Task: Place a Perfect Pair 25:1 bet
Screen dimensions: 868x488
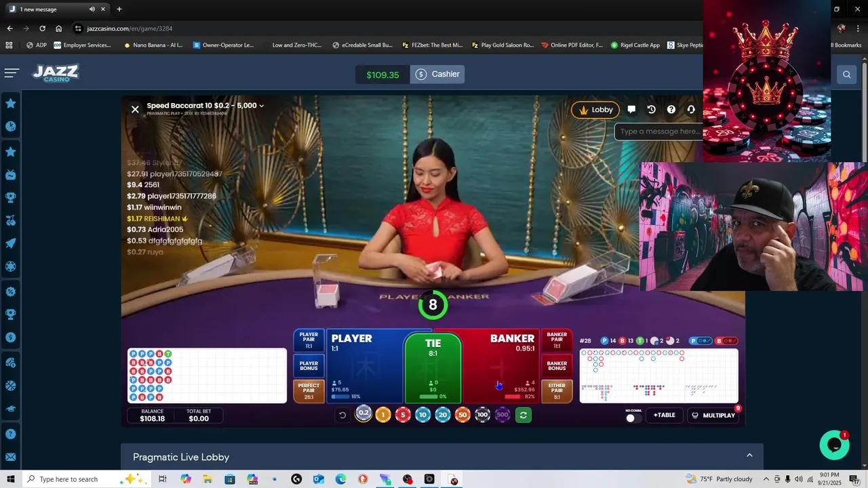Action: [x=309, y=390]
